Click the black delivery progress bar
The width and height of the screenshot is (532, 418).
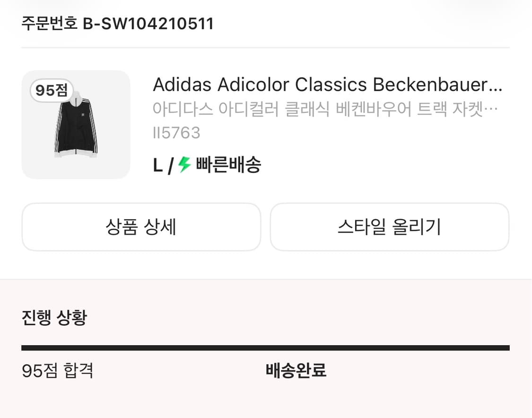pyautogui.click(x=265, y=348)
